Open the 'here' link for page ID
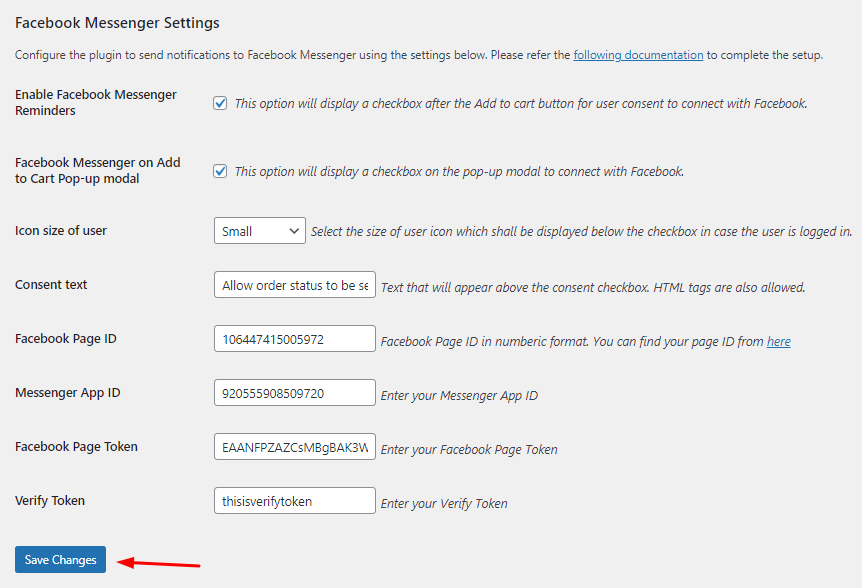Viewport: 862px width, 588px height. click(778, 341)
